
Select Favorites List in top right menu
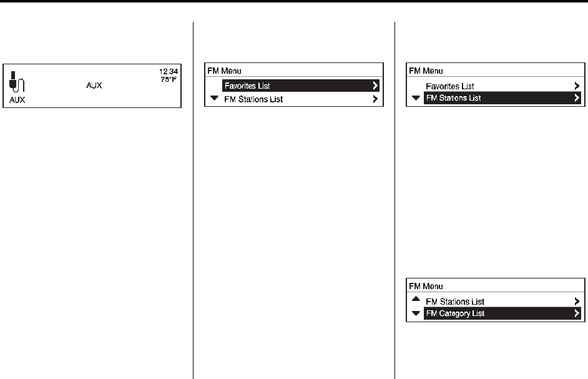(x=450, y=86)
